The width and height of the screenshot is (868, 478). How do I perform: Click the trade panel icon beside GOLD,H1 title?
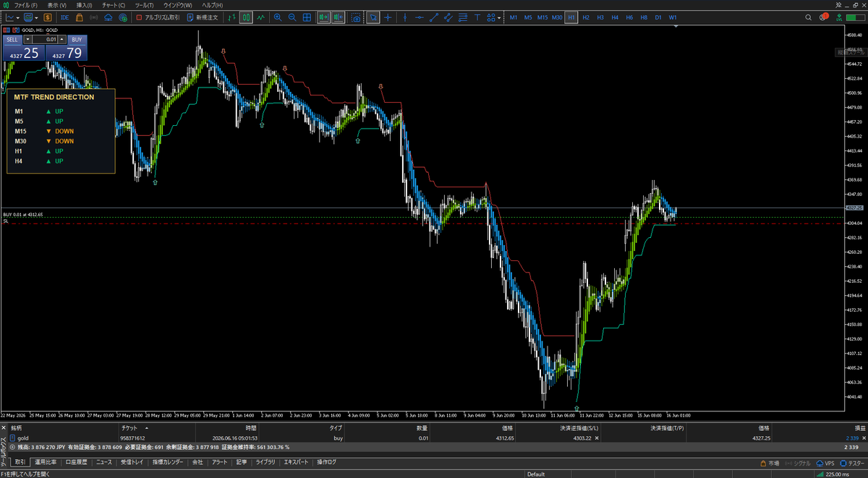[6, 30]
